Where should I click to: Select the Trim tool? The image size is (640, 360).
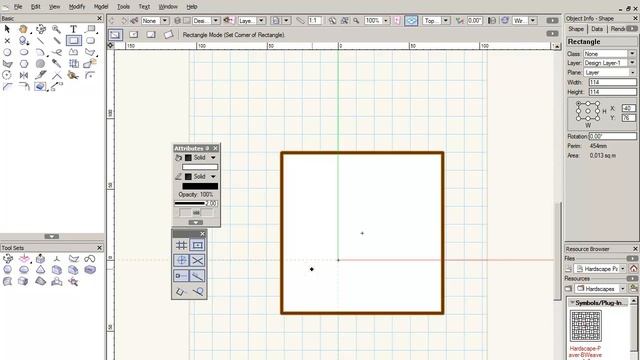(56, 75)
